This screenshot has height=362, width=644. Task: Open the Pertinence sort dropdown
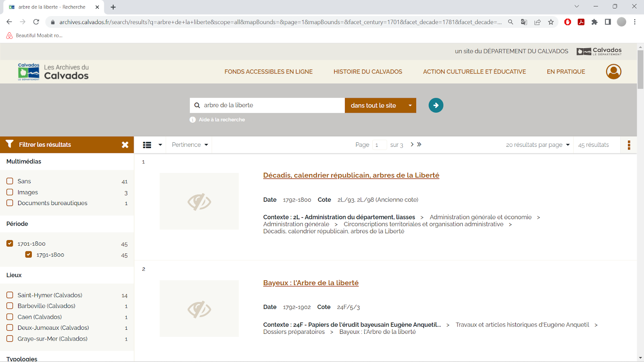(x=190, y=145)
